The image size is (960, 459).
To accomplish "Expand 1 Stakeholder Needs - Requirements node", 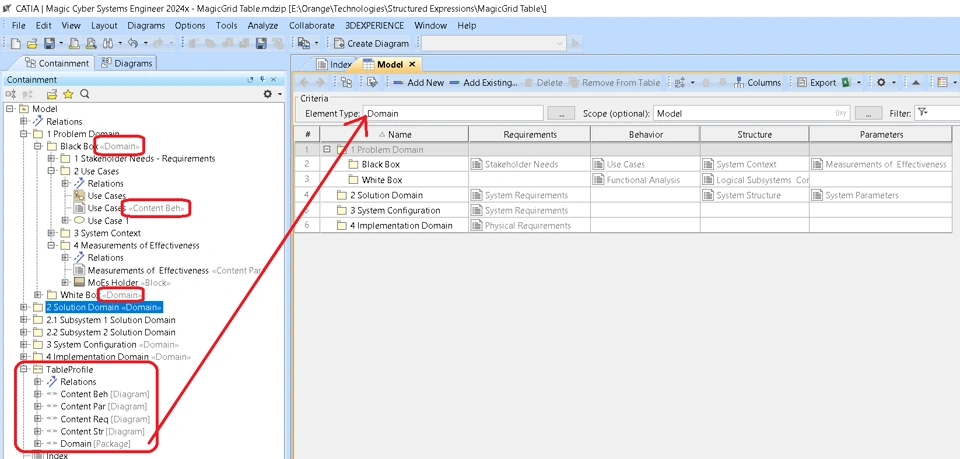I will [51, 159].
